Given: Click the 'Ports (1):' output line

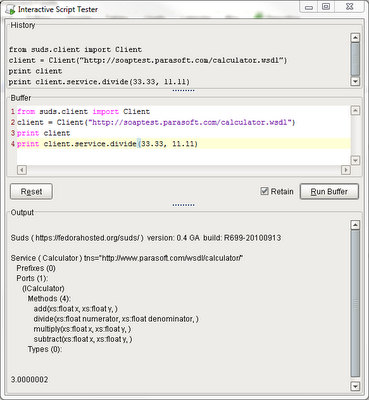Looking at the screenshot, I should (x=32, y=278).
